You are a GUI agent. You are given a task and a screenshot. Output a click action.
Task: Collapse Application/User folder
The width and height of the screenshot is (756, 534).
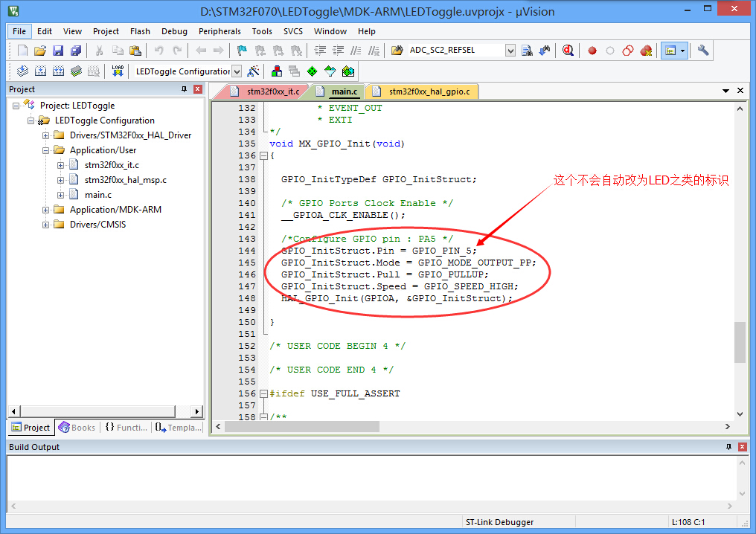click(x=46, y=150)
